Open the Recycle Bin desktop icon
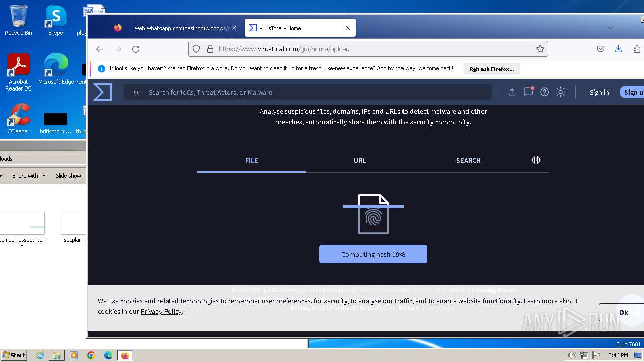Image resolution: width=644 pixels, height=362 pixels. click(18, 20)
